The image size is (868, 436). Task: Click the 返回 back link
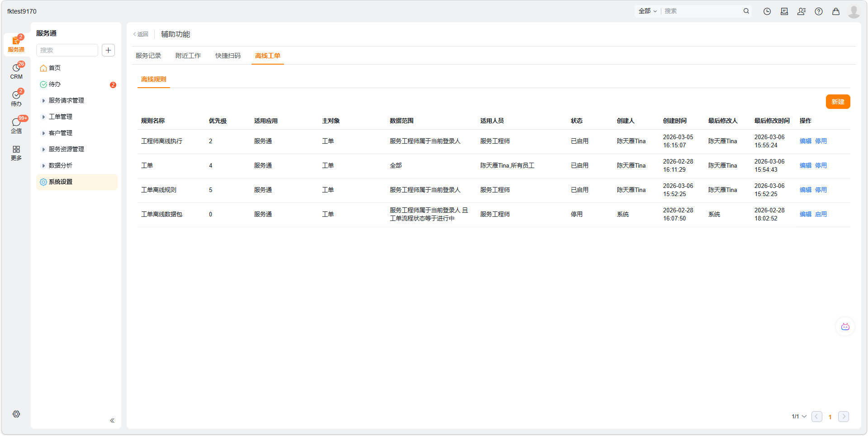[141, 34]
